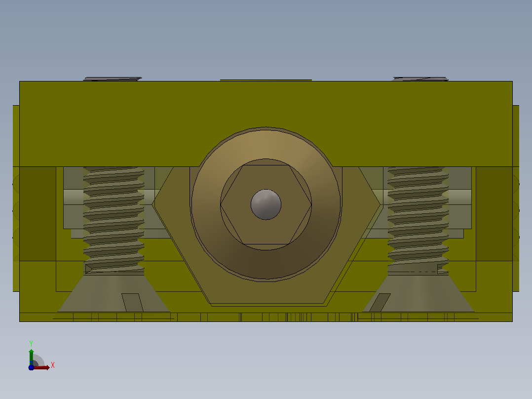532x399 pixels.
Task: Select the right threaded screw shank
Action: (x=418, y=220)
